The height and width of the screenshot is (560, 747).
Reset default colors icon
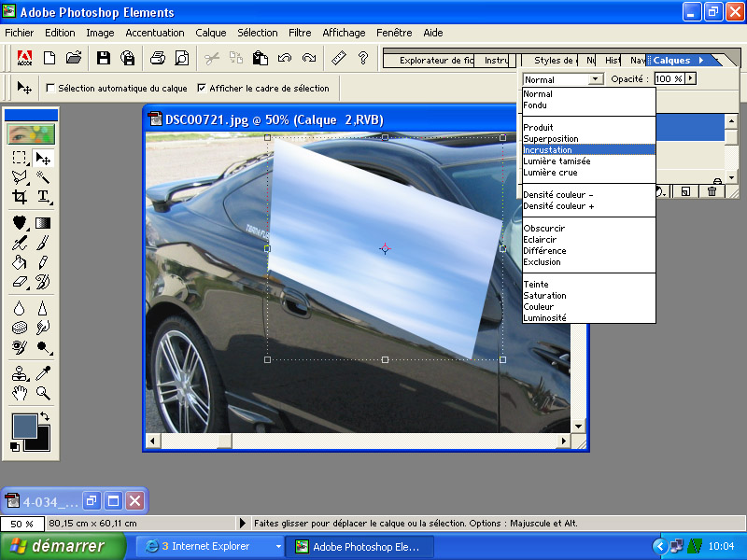[x=15, y=447]
